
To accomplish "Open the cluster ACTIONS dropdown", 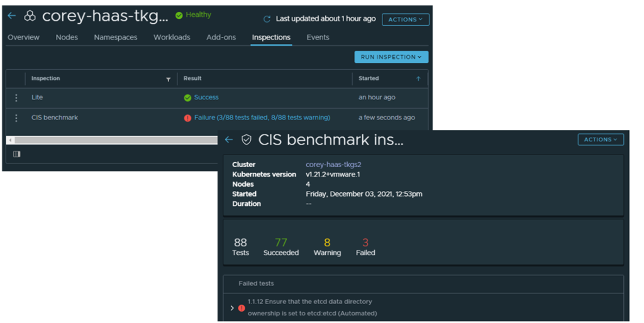I will point(406,19).
